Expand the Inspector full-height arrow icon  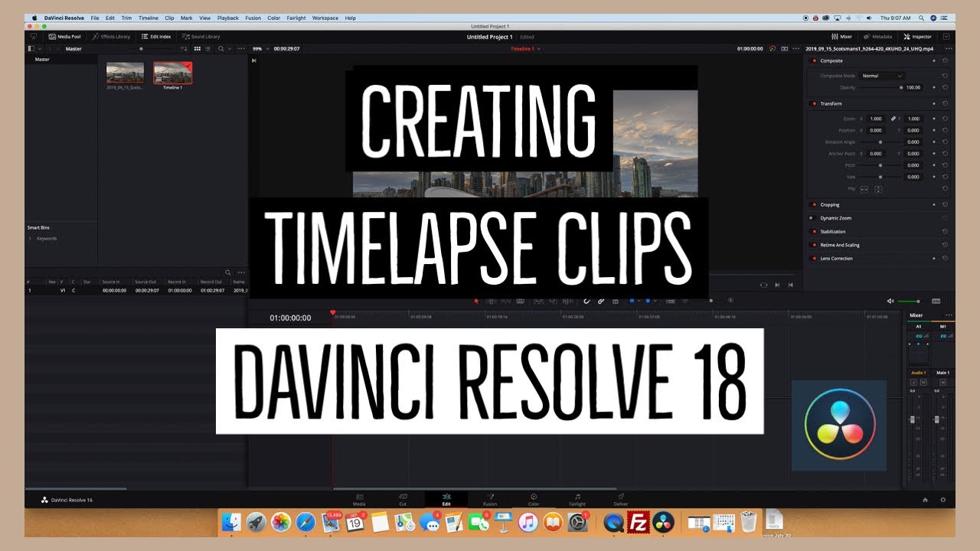coord(946,37)
